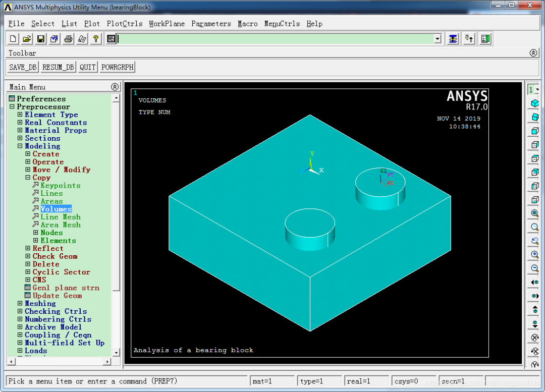This screenshot has width=545, height=392.
Task: Click into the command input field
Action: (275, 39)
